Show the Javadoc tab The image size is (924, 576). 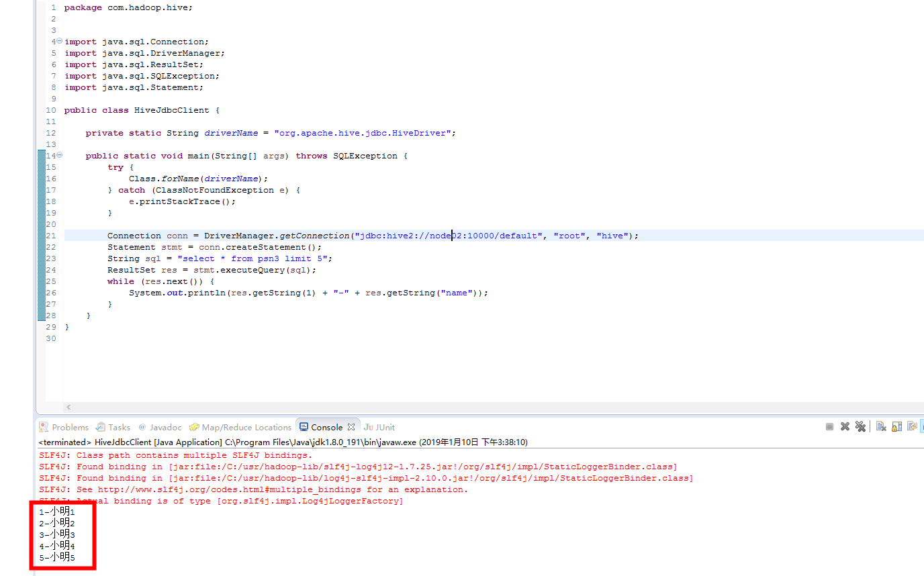pos(160,427)
